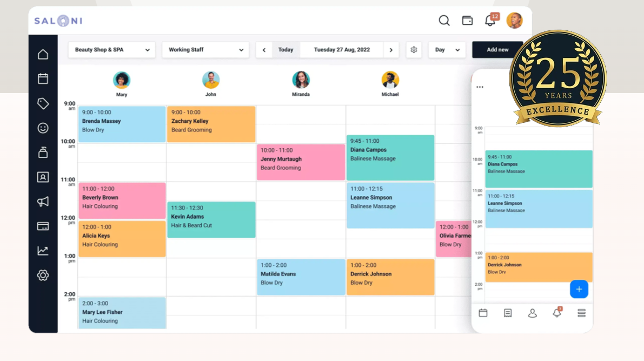The height and width of the screenshot is (361, 644).
Task: Open the Day view dropdown
Action: tap(447, 50)
